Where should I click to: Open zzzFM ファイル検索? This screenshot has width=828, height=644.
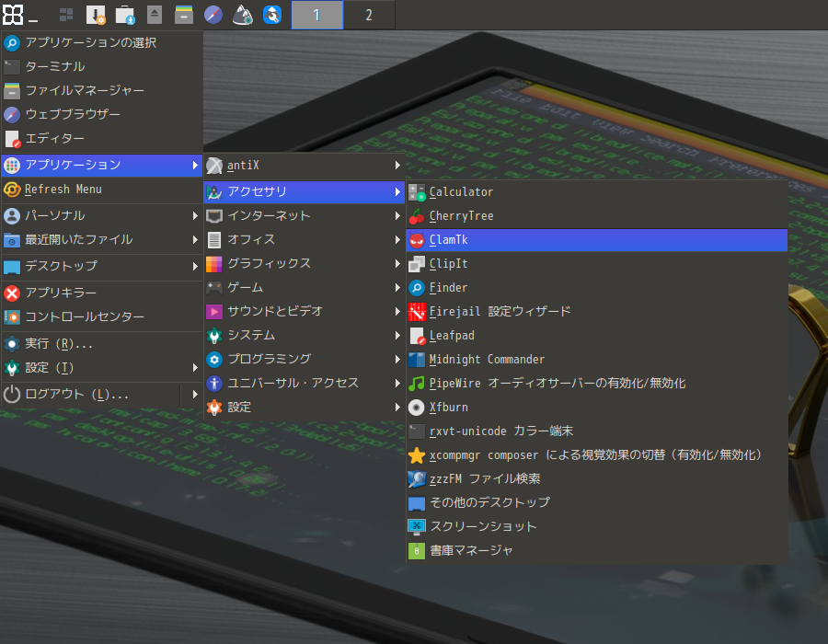point(597,478)
